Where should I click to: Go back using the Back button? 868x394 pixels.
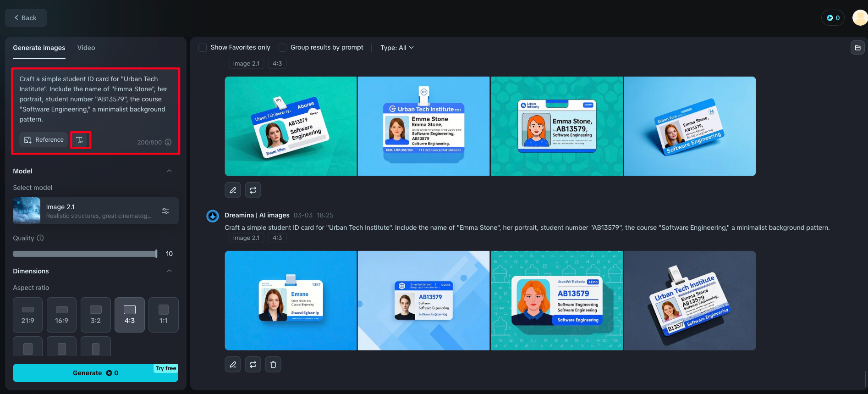click(26, 18)
